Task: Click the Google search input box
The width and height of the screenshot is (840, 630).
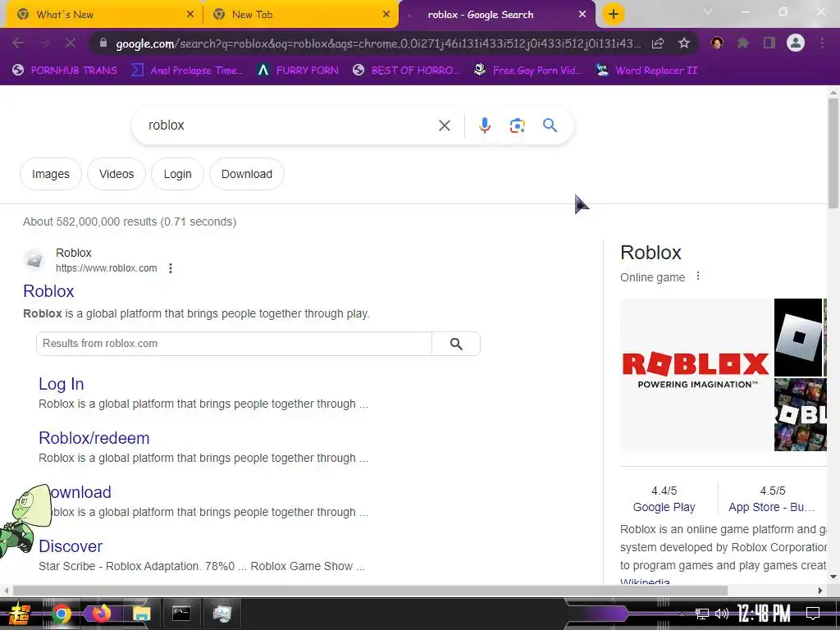Action: tap(290, 126)
